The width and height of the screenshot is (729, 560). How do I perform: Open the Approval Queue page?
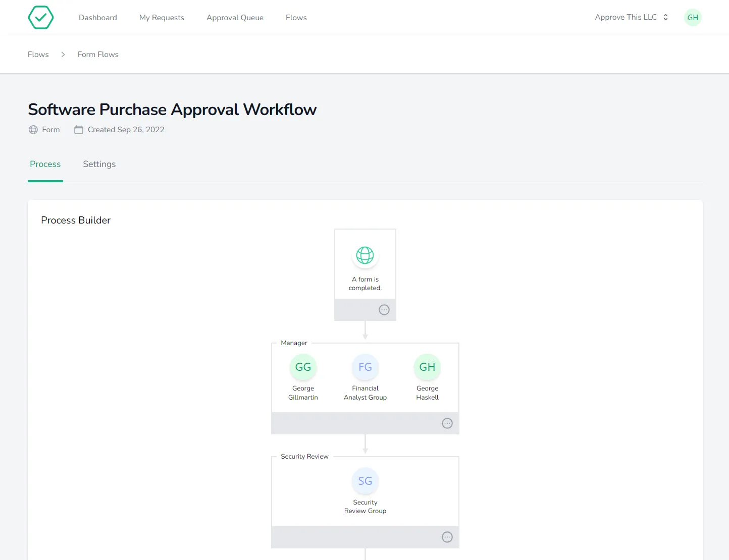[235, 17]
